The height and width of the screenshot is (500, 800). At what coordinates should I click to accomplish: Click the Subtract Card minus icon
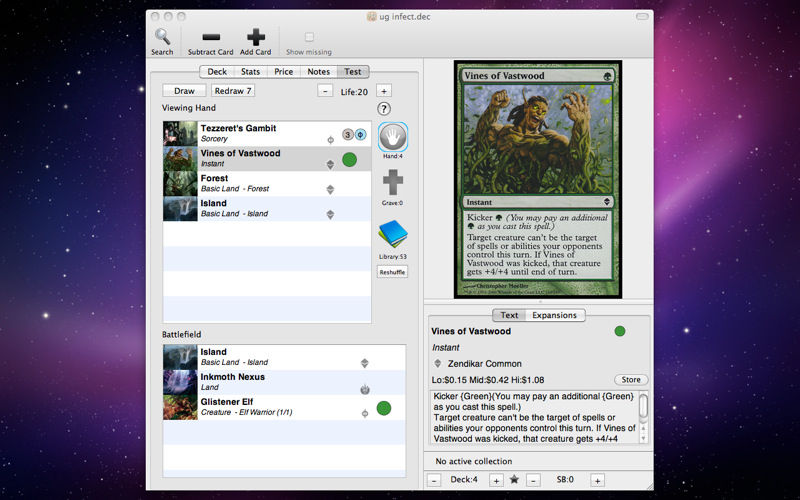(x=211, y=37)
